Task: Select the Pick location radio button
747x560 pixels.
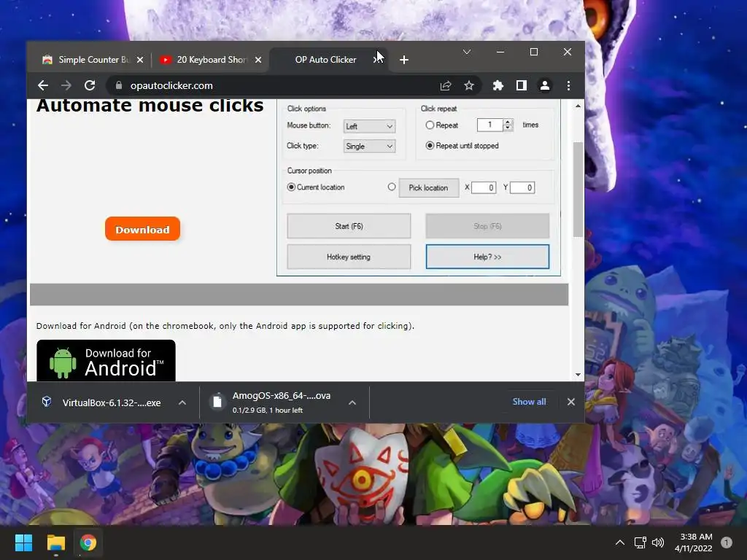Action: coord(392,187)
